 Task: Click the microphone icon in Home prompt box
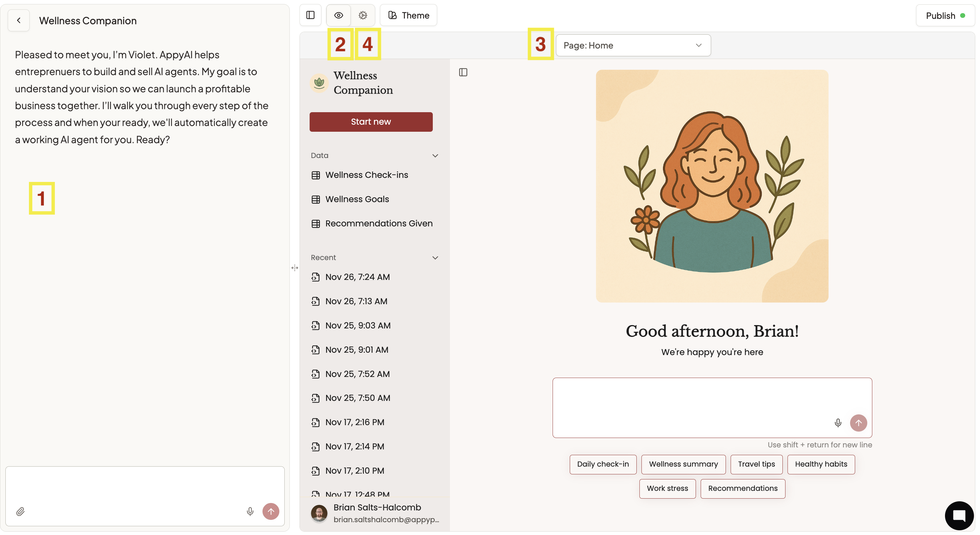click(x=838, y=423)
